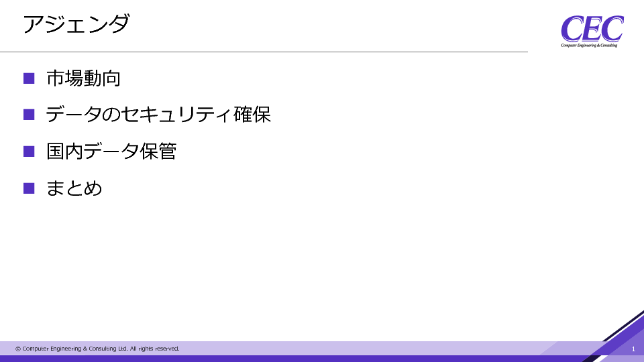Viewport: 644px width, 362px height.
Task: Select the copyright notice in the footer
Action: tap(97, 349)
